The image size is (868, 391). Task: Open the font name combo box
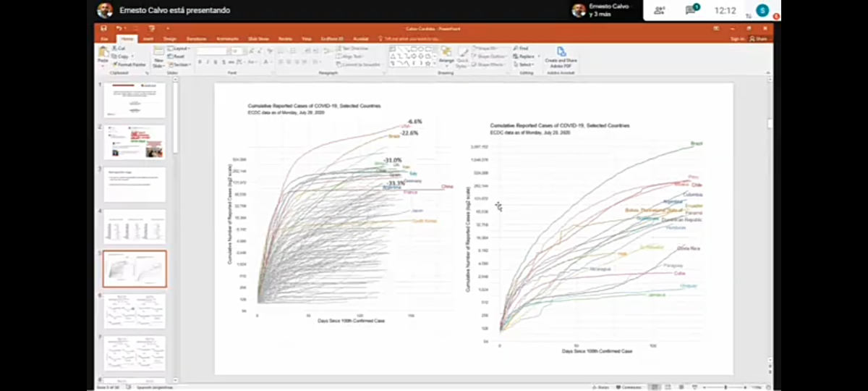[x=213, y=51]
